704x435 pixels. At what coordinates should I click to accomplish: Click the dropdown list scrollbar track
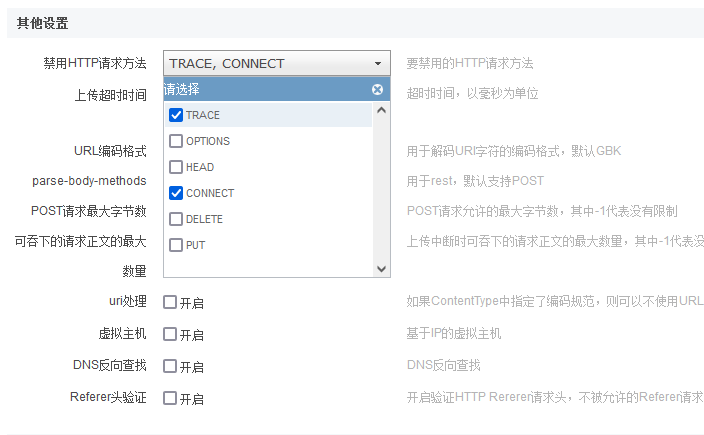pyautogui.click(x=382, y=189)
